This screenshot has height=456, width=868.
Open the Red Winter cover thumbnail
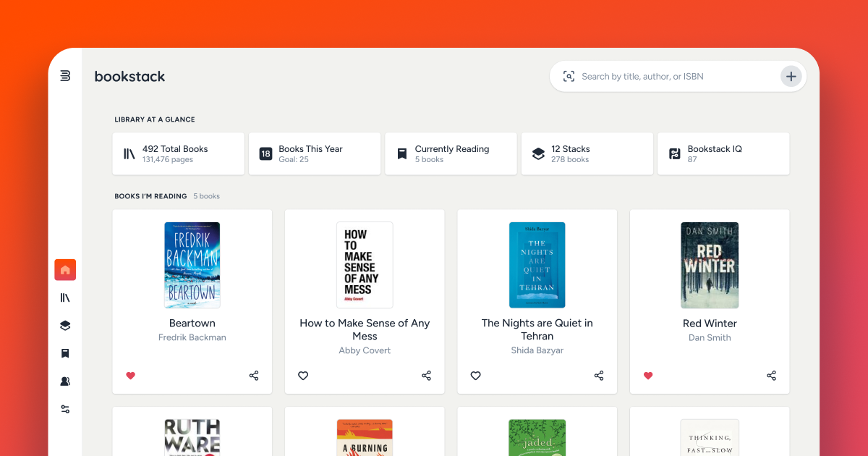[x=710, y=265]
